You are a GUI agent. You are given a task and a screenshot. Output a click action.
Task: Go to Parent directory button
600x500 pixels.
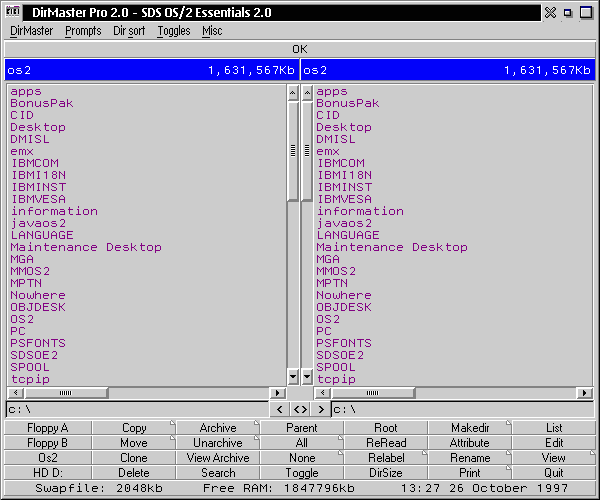(302, 428)
